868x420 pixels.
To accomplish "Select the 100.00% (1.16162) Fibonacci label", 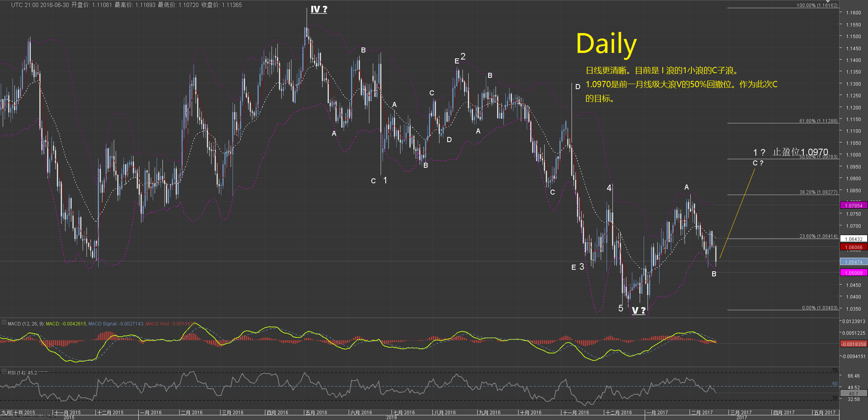I will click(x=817, y=5).
